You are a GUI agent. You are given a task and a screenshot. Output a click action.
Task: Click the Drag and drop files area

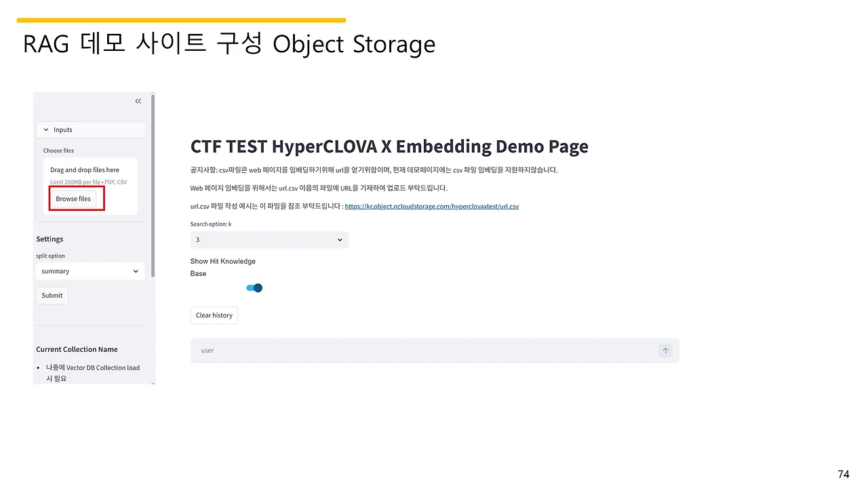(x=85, y=170)
